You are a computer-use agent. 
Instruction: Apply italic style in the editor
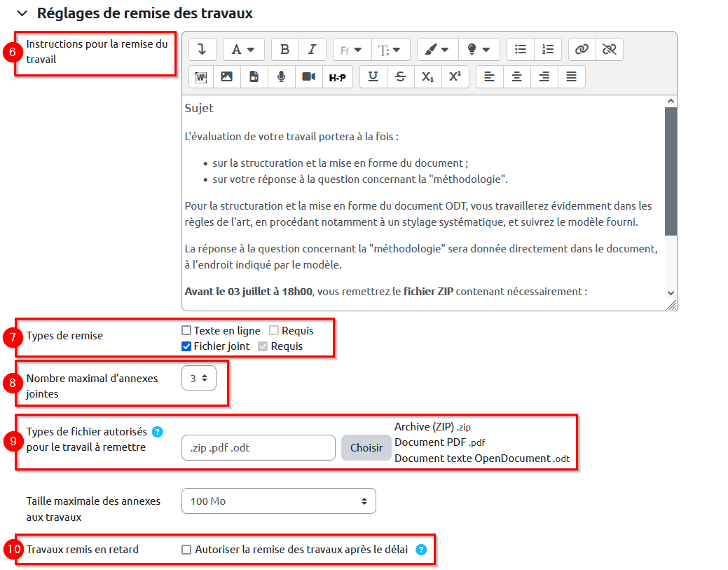point(312,49)
